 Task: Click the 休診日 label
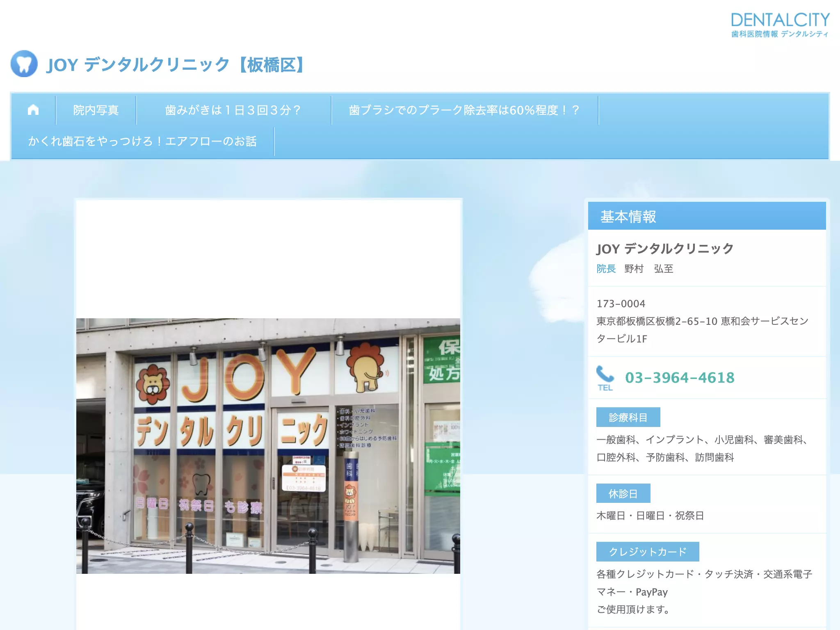coord(623,493)
